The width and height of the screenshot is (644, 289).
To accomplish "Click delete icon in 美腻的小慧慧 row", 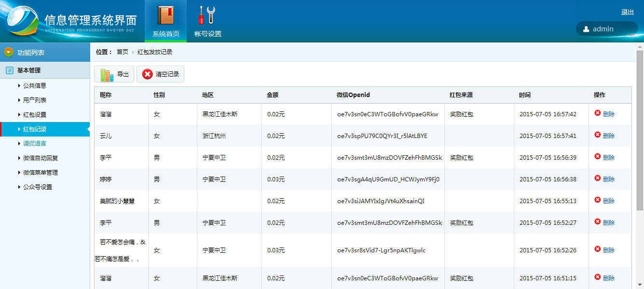I will 598,200.
